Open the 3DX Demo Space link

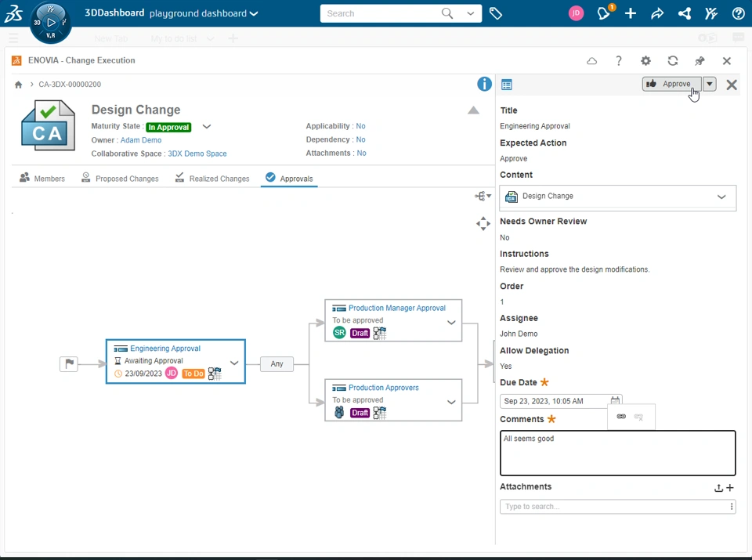point(197,154)
